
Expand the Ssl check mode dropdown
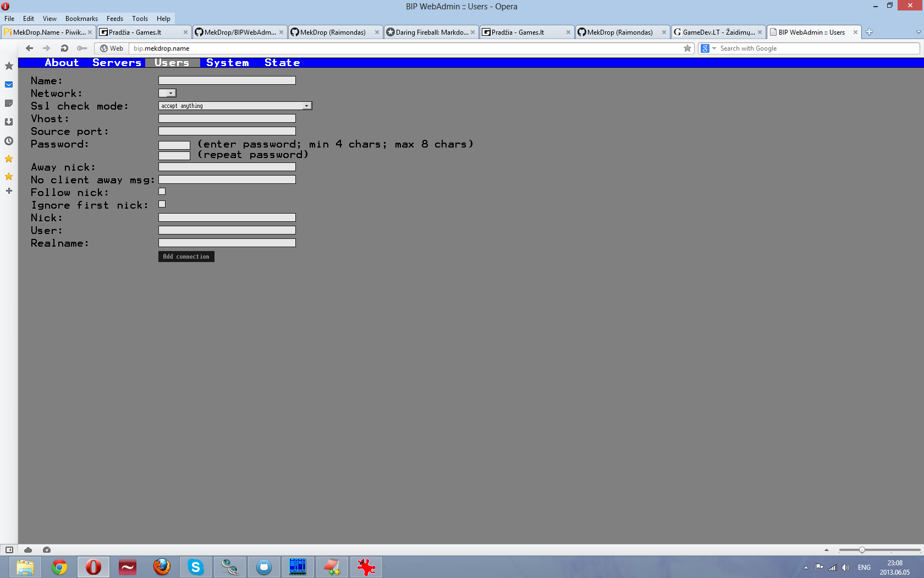(x=235, y=106)
